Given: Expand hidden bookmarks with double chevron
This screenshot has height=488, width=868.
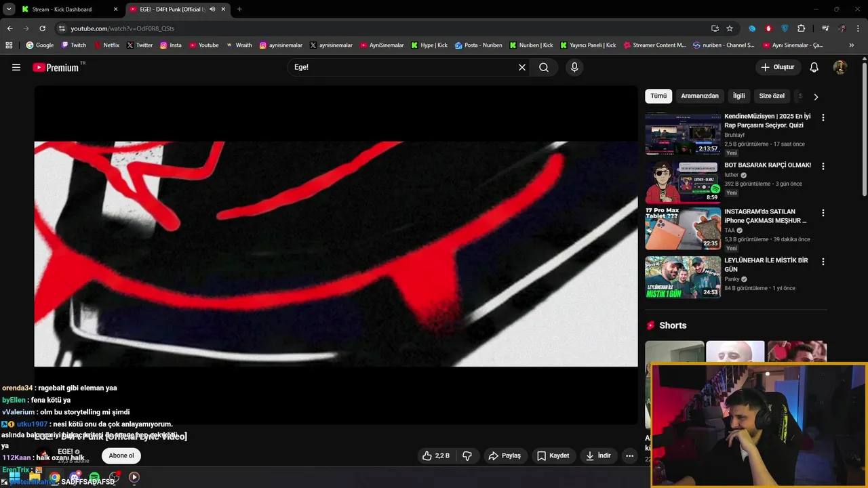Looking at the screenshot, I should click(852, 45).
